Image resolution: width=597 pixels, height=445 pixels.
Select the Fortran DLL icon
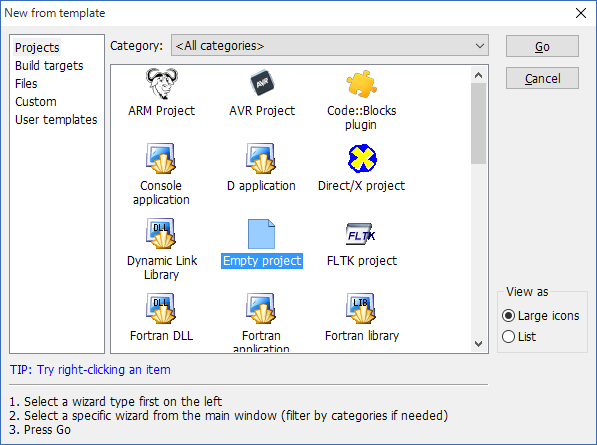coord(161,308)
